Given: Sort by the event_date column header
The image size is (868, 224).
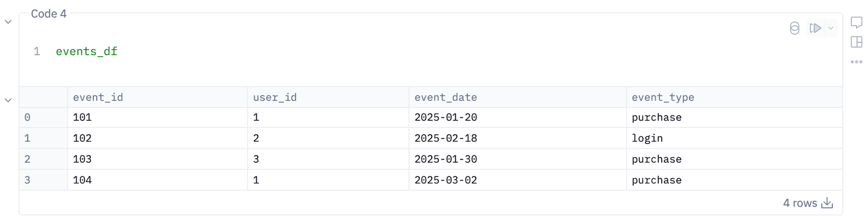Looking at the screenshot, I should pyautogui.click(x=445, y=97).
